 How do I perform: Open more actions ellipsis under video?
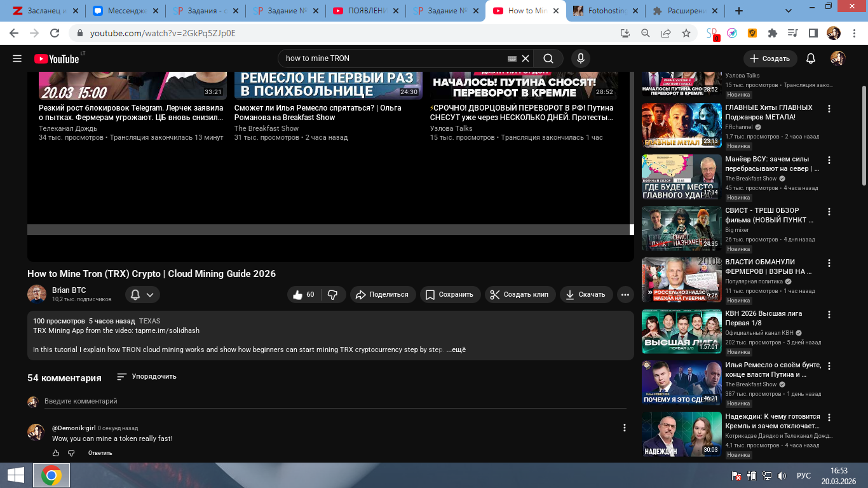pyautogui.click(x=625, y=295)
